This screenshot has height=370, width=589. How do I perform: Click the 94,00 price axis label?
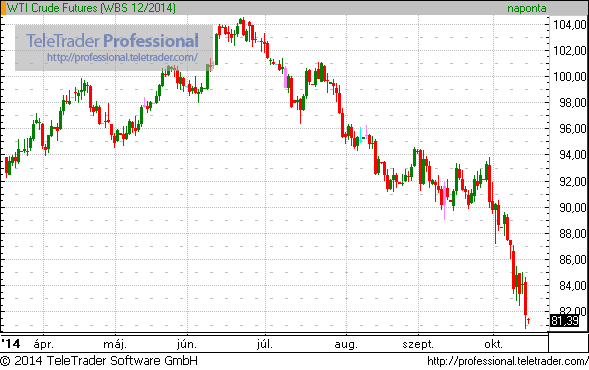(x=572, y=155)
